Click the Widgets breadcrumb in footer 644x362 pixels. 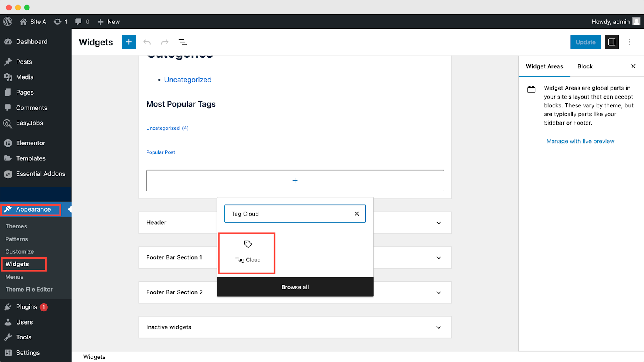(94, 357)
